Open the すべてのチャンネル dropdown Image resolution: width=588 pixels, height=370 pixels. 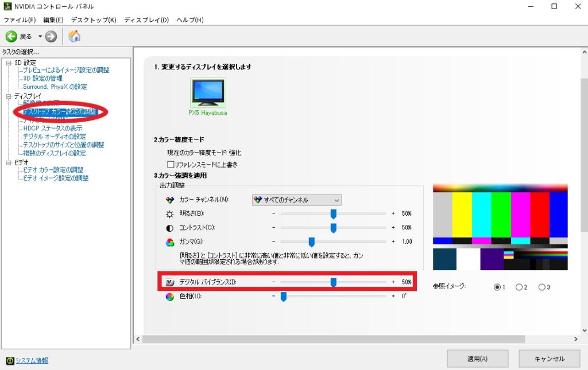click(x=297, y=200)
